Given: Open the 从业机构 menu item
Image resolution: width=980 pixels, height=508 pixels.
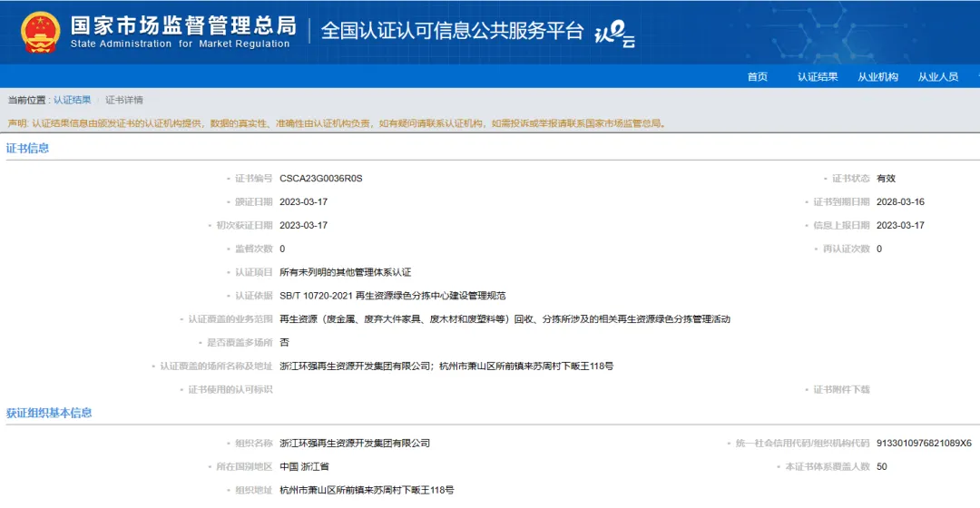Looking at the screenshot, I should click(877, 77).
